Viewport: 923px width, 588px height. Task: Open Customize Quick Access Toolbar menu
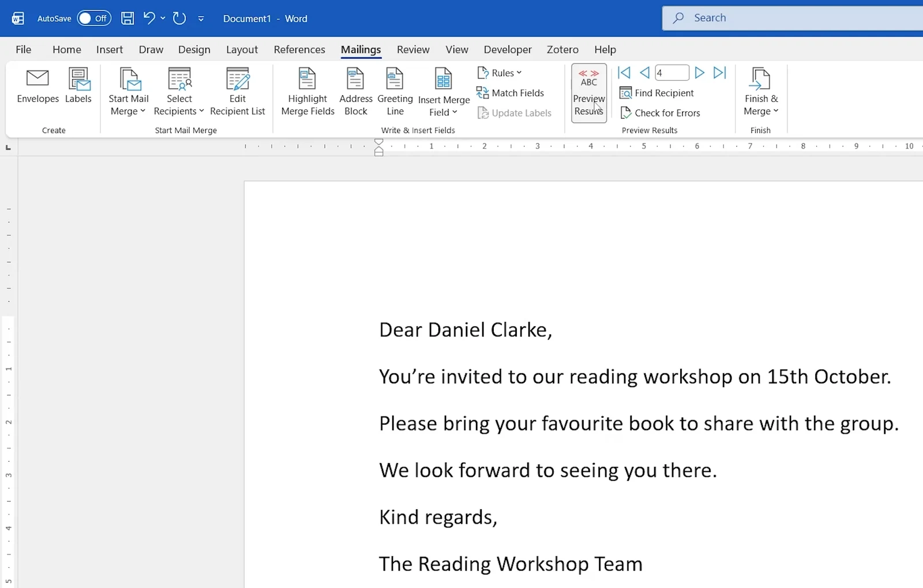pos(201,18)
